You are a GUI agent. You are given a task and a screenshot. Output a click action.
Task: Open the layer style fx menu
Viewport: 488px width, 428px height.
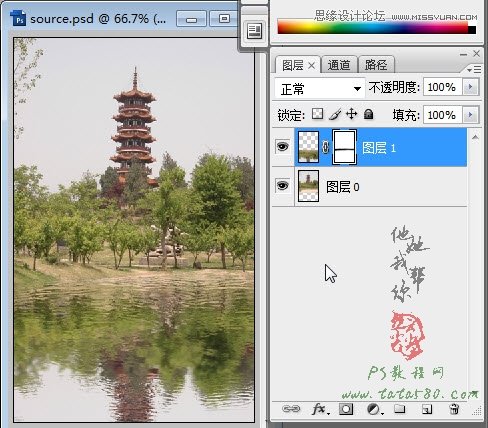[320, 409]
